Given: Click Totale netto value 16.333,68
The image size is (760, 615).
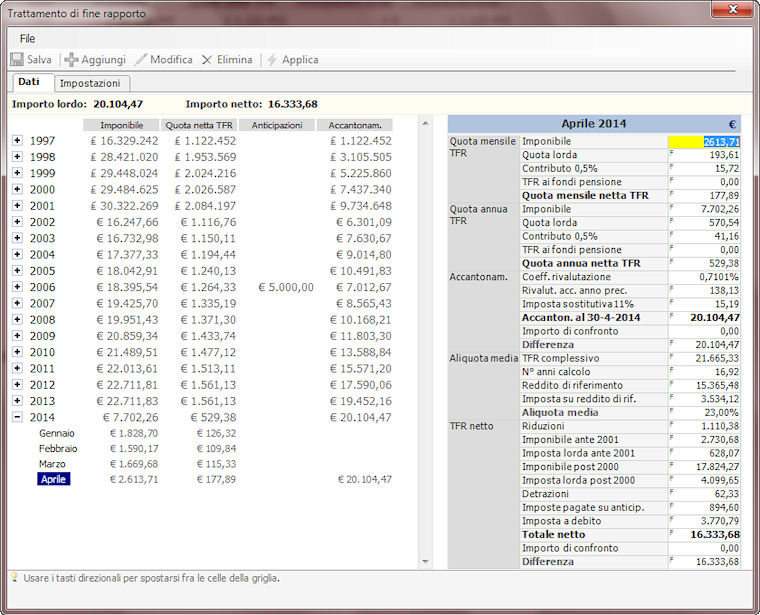Looking at the screenshot, I should (x=704, y=535).
